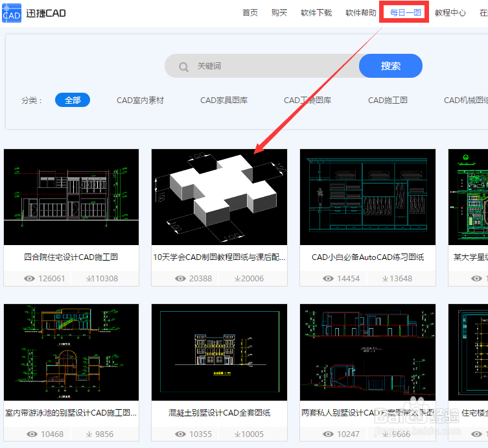Open the 软件帮助 nav item
488x448 pixels.
pyautogui.click(x=361, y=13)
